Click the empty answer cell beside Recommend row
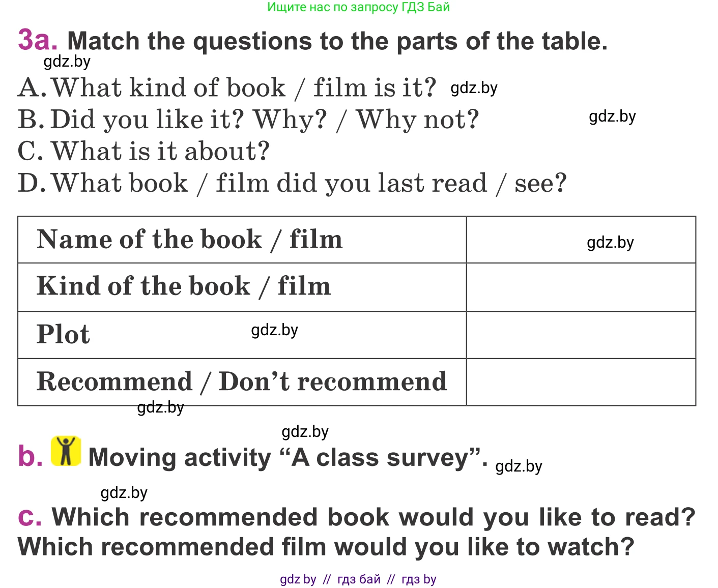Screen dimensions: 718x588 pos(581,382)
